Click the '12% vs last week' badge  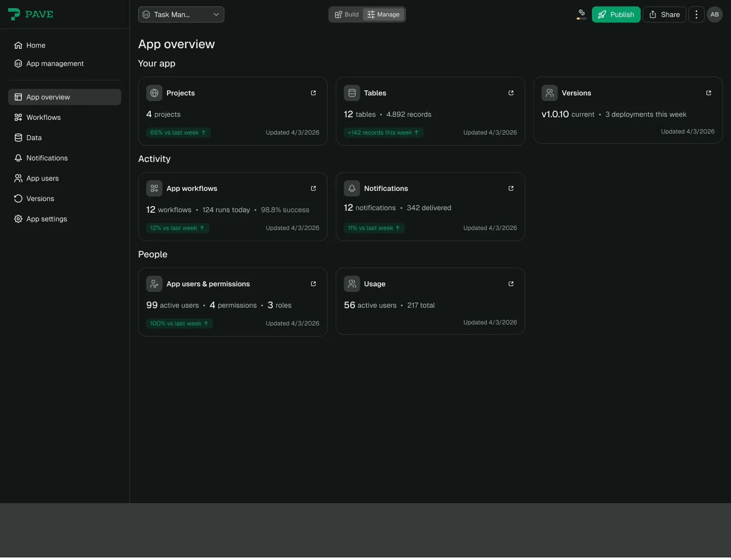pos(178,228)
